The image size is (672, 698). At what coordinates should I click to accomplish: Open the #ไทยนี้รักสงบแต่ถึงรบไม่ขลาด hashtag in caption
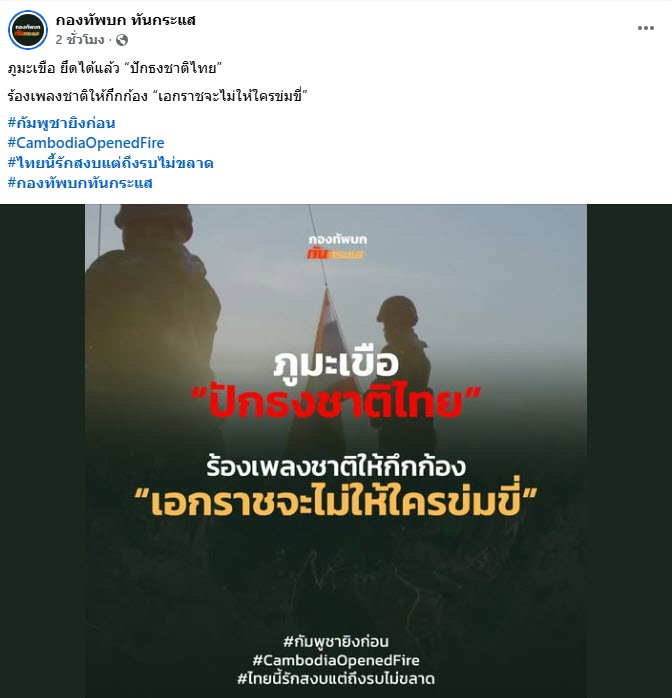110,162
